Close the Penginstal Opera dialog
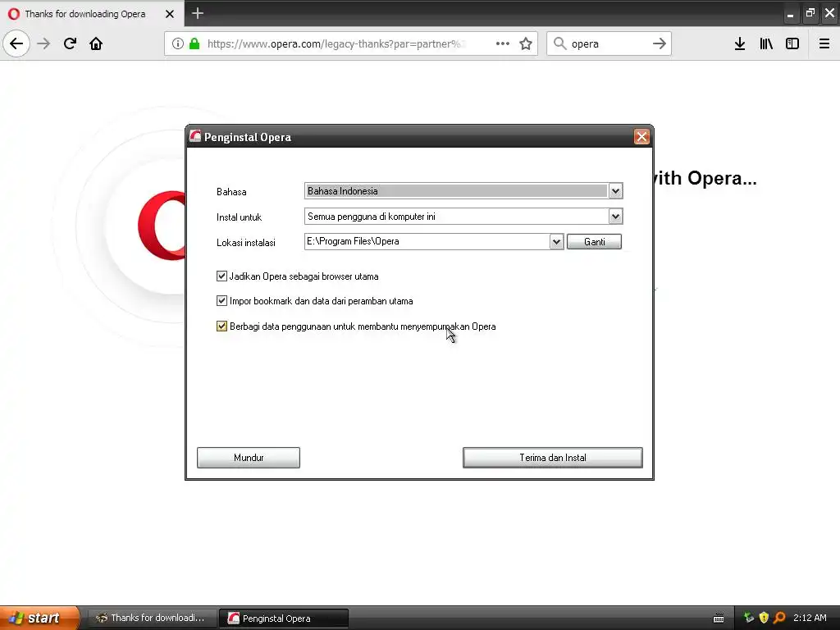This screenshot has width=840, height=630. click(x=641, y=137)
